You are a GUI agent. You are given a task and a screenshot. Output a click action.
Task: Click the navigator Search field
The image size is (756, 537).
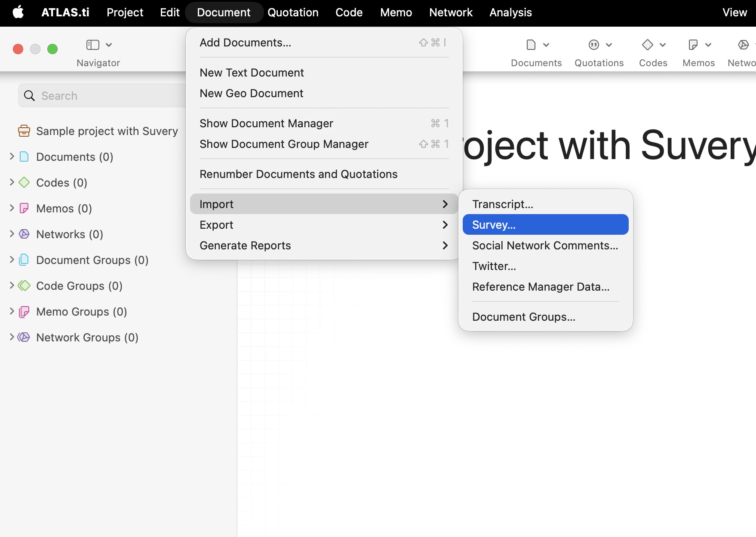click(x=102, y=95)
